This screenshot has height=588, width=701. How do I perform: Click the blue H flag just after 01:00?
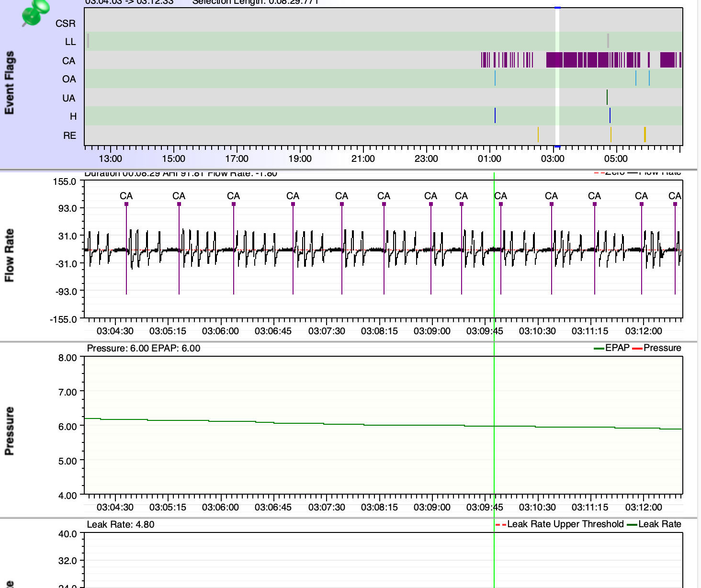pyautogui.click(x=495, y=115)
